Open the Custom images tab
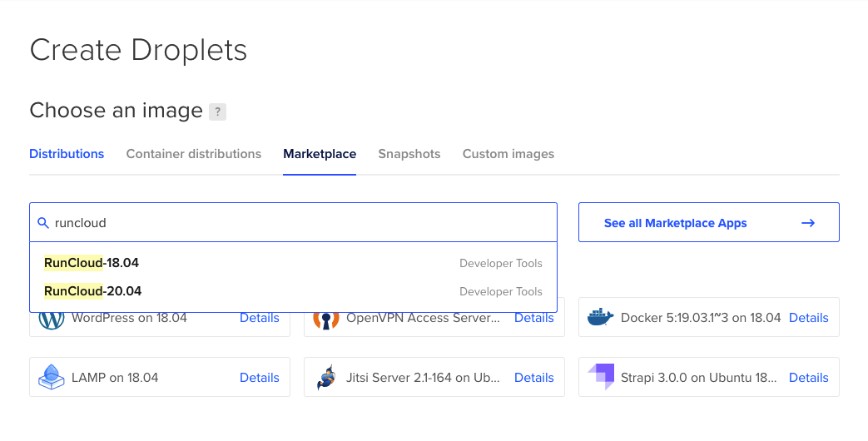This screenshot has height=441, width=868. click(x=508, y=154)
